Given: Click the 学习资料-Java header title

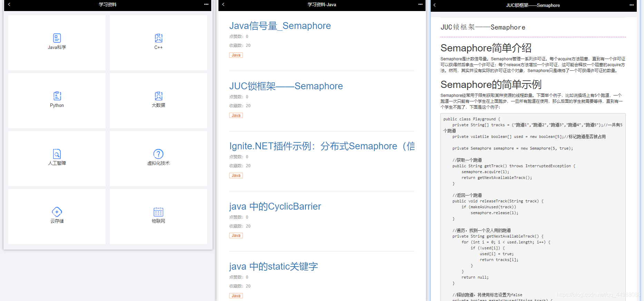Looking at the screenshot, I should pos(322,4).
